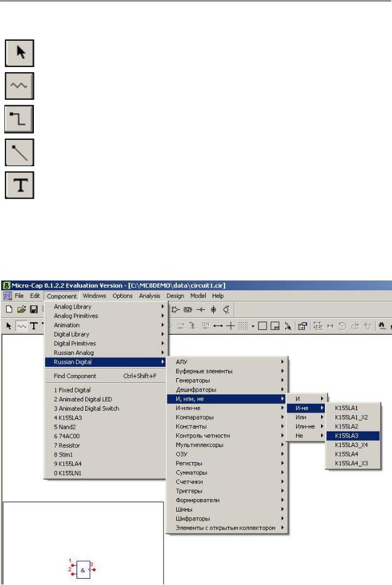Pick recent item 6 74AC00
The height and width of the screenshot is (585, 392).
[105, 436]
